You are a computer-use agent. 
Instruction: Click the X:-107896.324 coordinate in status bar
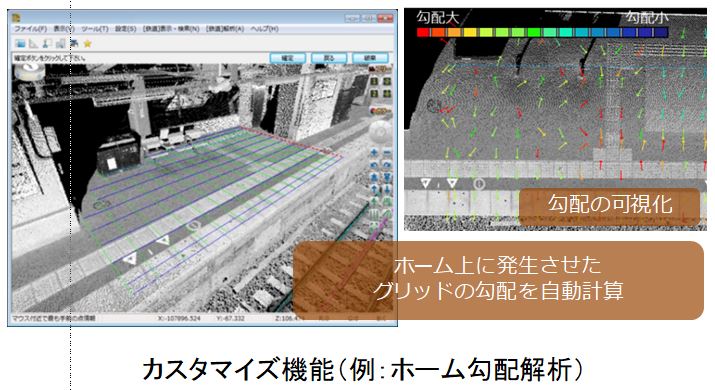pyautogui.click(x=179, y=318)
